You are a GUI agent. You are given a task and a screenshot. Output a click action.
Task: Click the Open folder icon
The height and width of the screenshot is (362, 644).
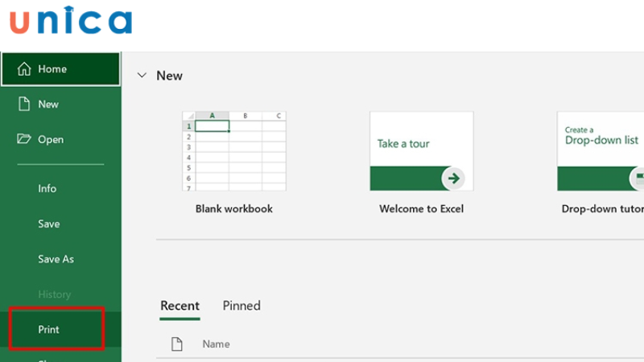tap(24, 139)
